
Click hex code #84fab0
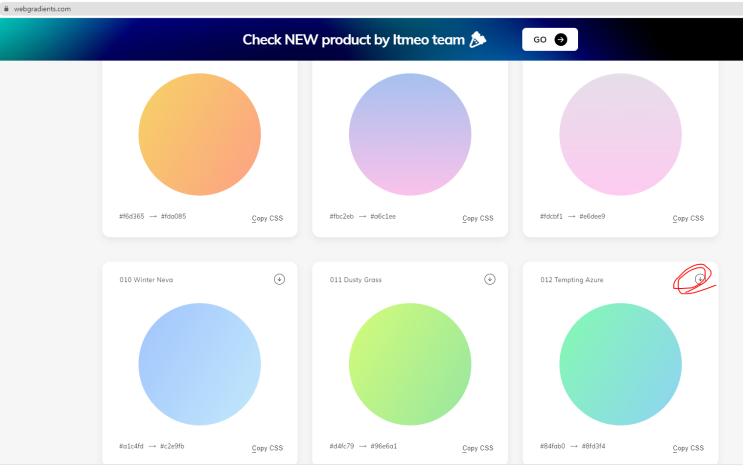553,446
